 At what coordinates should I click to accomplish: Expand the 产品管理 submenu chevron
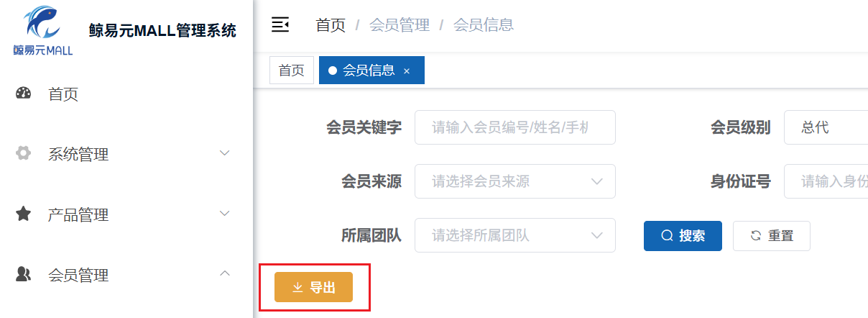click(224, 214)
